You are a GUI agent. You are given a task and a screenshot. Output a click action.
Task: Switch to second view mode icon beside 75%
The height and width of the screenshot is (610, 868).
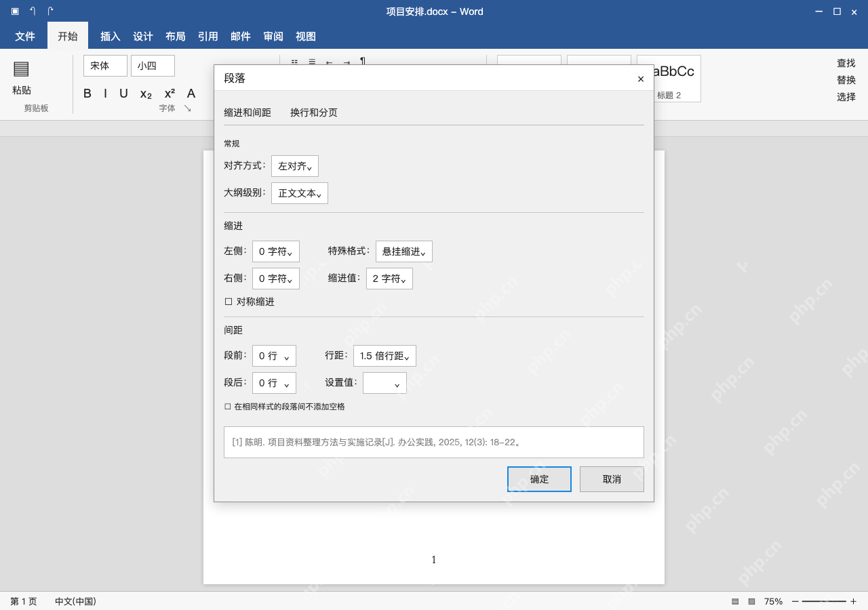[751, 601]
